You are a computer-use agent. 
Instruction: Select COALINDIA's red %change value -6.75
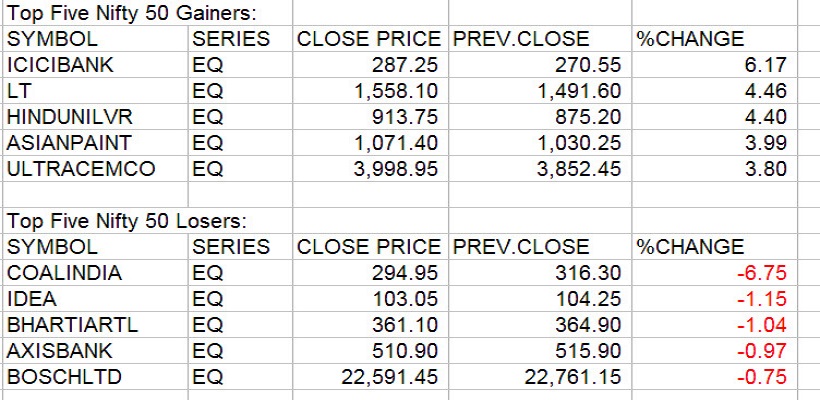pos(765,273)
